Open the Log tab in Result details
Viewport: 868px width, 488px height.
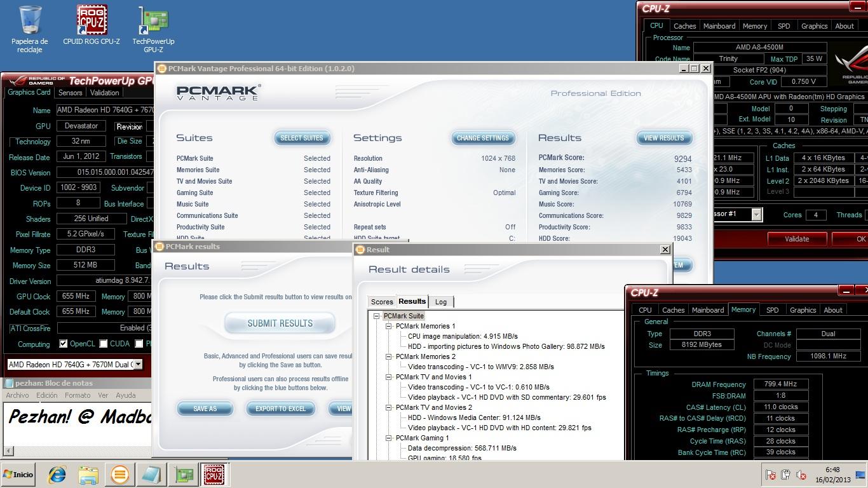click(441, 302)
